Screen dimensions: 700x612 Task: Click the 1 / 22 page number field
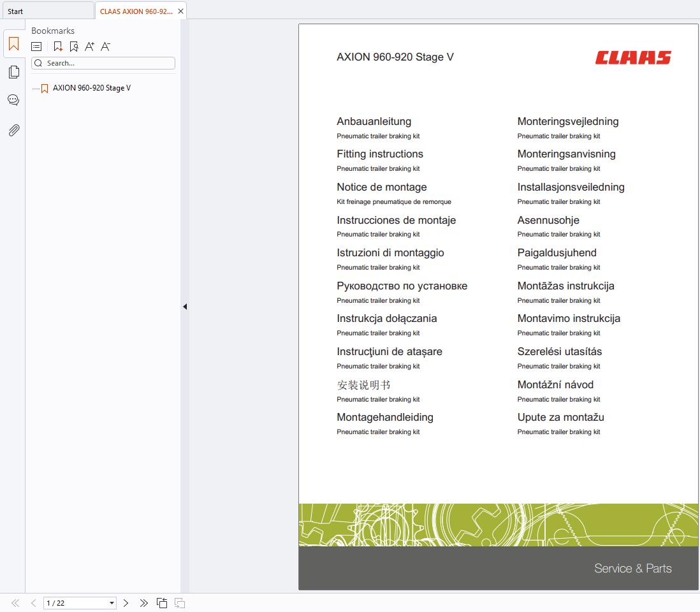[80, 603]
